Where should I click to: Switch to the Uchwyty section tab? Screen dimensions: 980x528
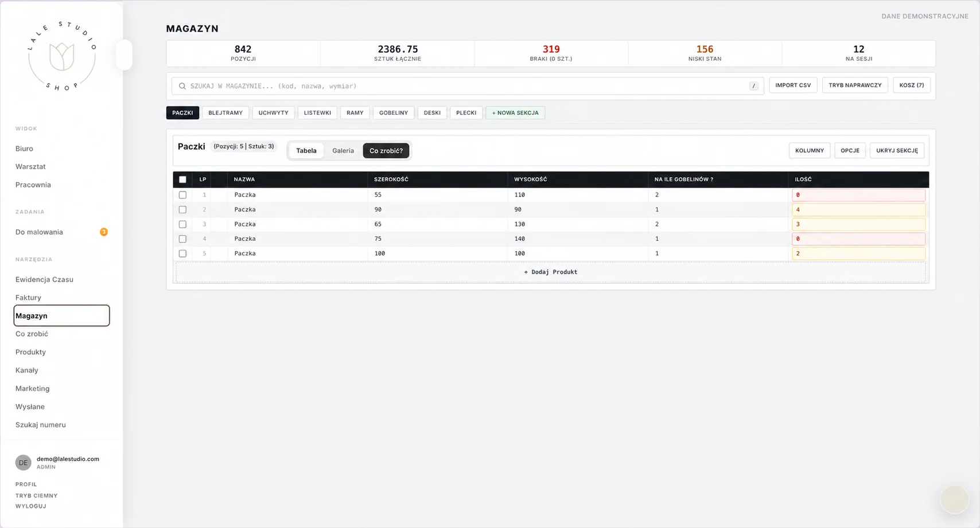273,113
